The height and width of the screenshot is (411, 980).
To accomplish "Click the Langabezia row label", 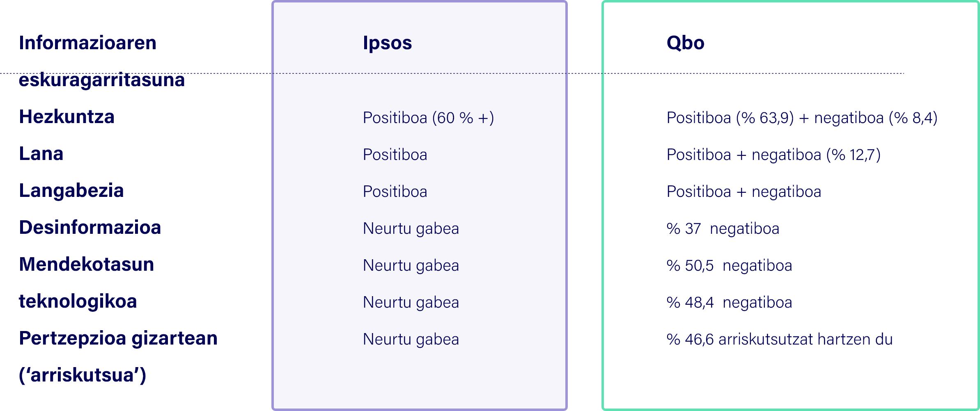I will pyautogui.click(x=71, y=191).
